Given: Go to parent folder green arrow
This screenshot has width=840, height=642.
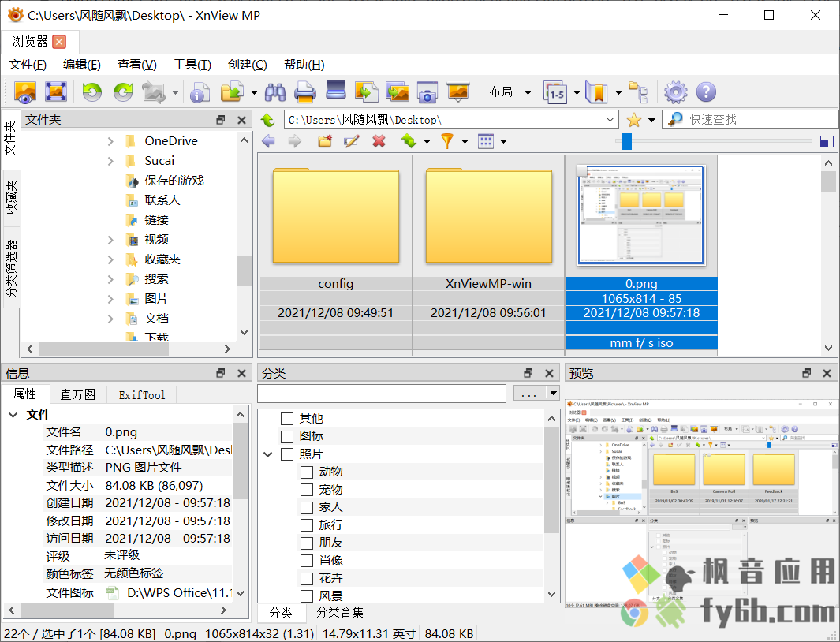Looking at the screenshot, I should coord(267,120).
